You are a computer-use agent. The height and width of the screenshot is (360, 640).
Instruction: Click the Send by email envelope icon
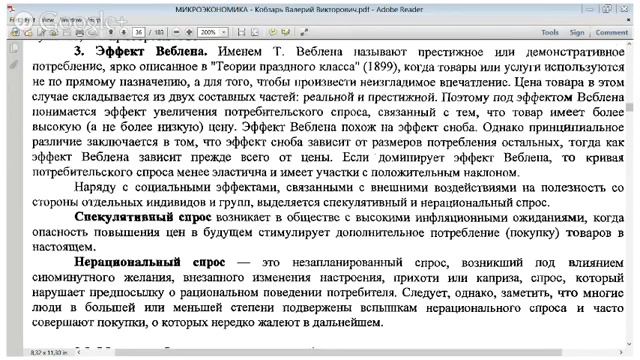click(x=93, y=32)
